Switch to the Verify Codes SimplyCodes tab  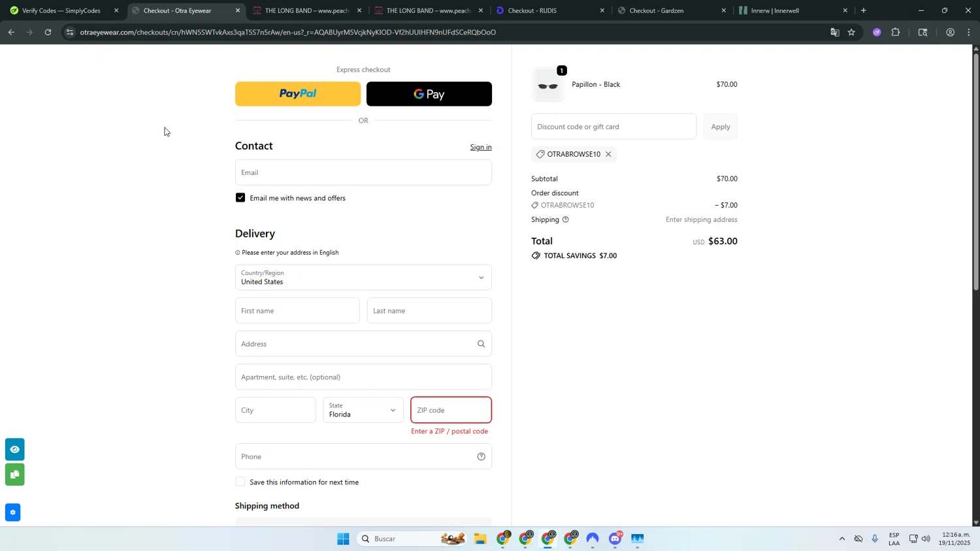[x=61, y=10]
